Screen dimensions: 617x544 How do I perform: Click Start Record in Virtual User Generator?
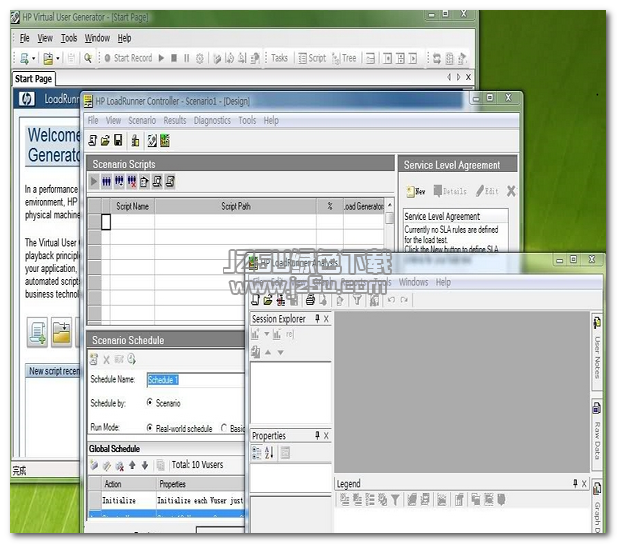[x=128, y=58]
